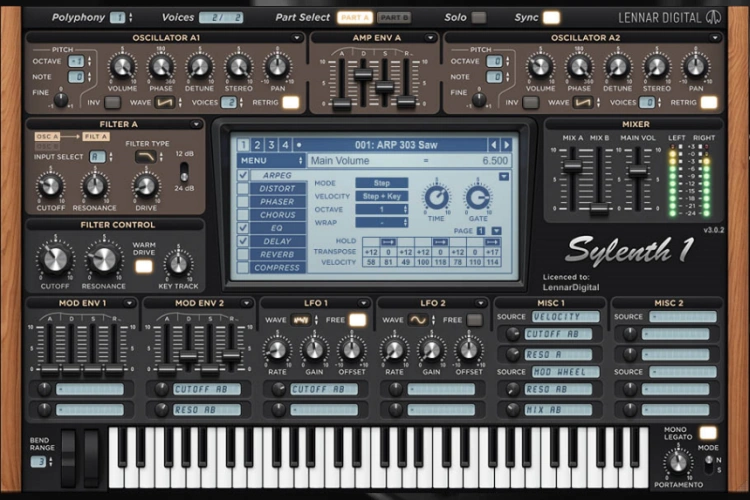This screenshot has height=500, width=750.
Task: Click the arpeggiator Time knob
Action: [436, 197]
